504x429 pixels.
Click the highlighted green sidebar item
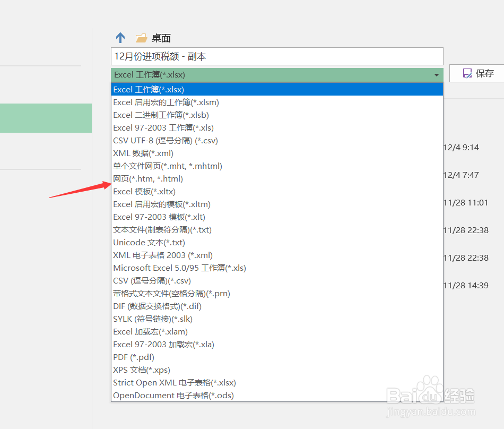pos(46,118)
